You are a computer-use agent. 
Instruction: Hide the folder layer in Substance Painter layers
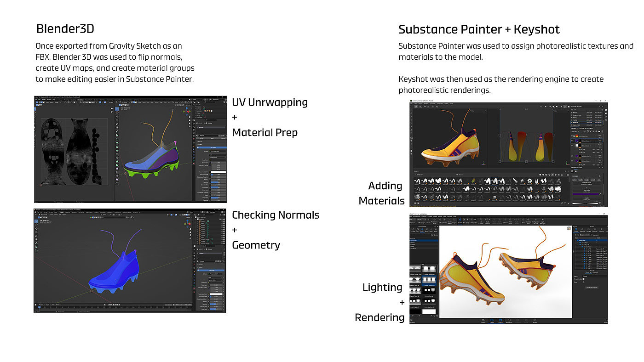pyautogui.click(x=573, y=136)
